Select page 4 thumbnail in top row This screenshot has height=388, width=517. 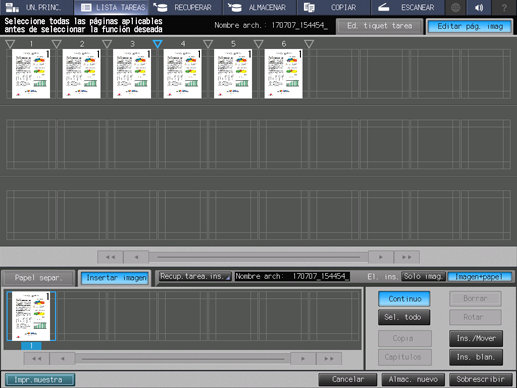click(182, 74)
